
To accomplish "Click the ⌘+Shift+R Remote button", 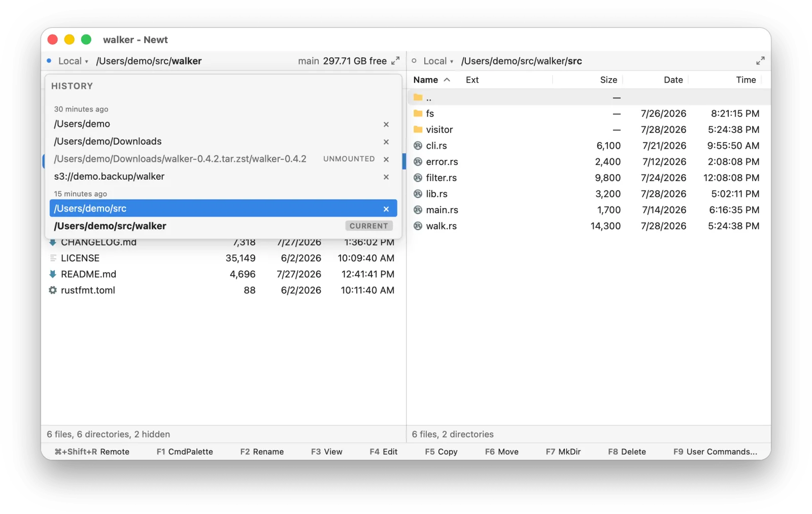I will pyautogui.click(x=92, y=452).
